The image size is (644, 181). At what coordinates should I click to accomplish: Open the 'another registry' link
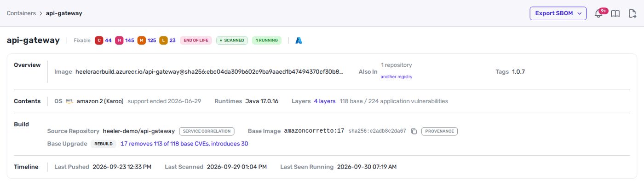396,76
